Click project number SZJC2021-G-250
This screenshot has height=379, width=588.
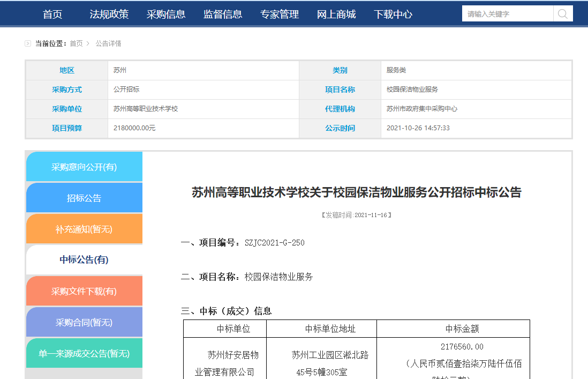click(275, 243)
